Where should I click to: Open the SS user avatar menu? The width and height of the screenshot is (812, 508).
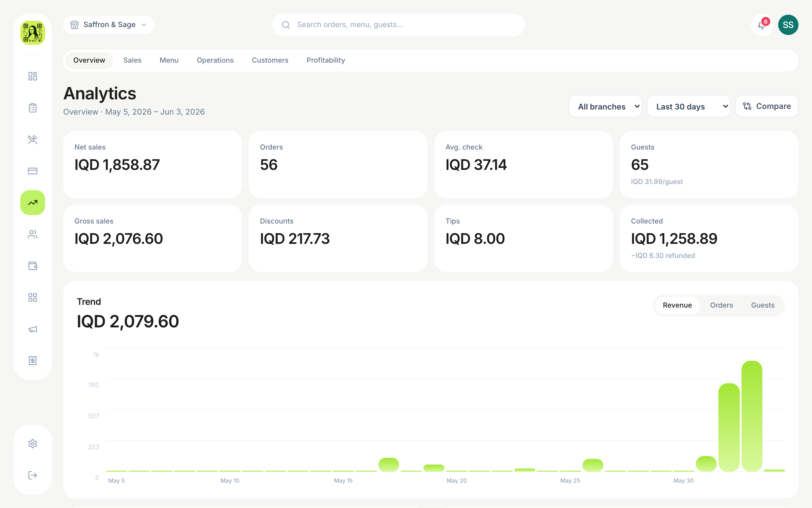tap(788, 25)
